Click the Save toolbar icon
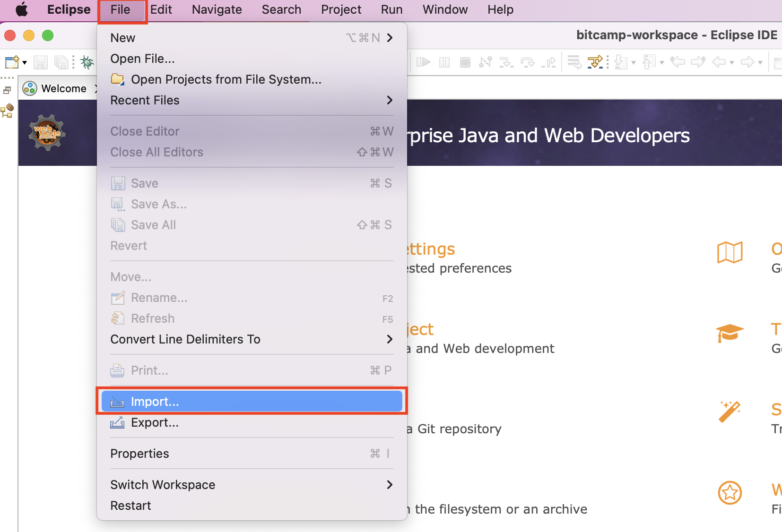 pos(40,62)
